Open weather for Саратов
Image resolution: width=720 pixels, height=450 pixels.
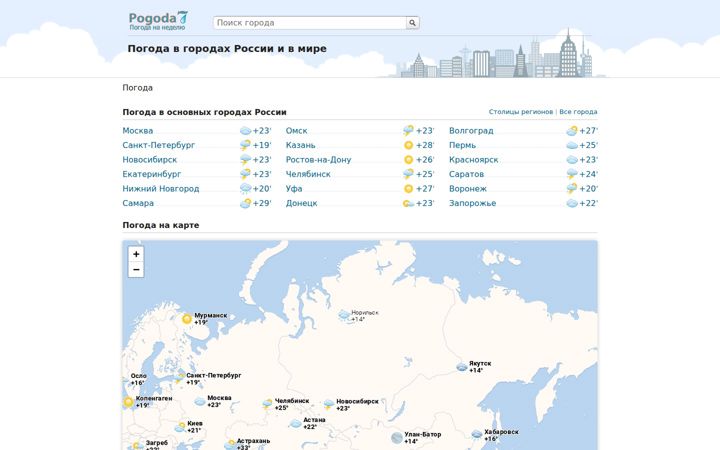pyautogui.click(x=467, y=174)
